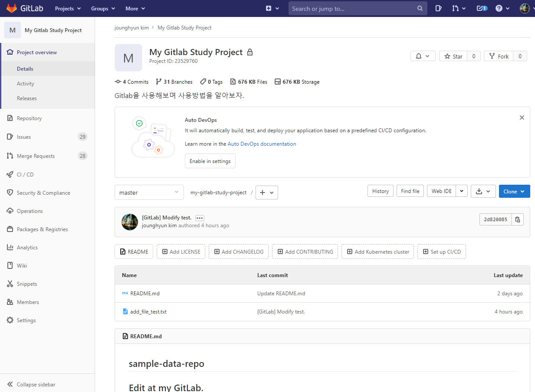
Task: Click Enable in settings button
Action: pos(210,161)
